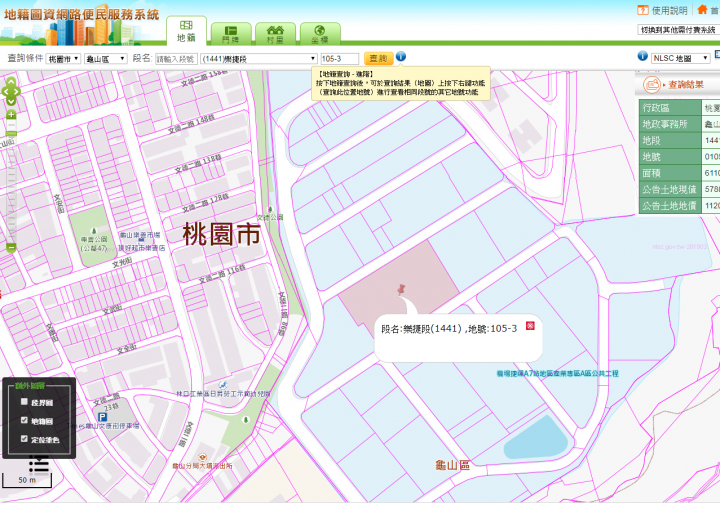Open the district dropdown showing 龜山區
Viewport: 720px width, 509px height.
click(106, 59)
